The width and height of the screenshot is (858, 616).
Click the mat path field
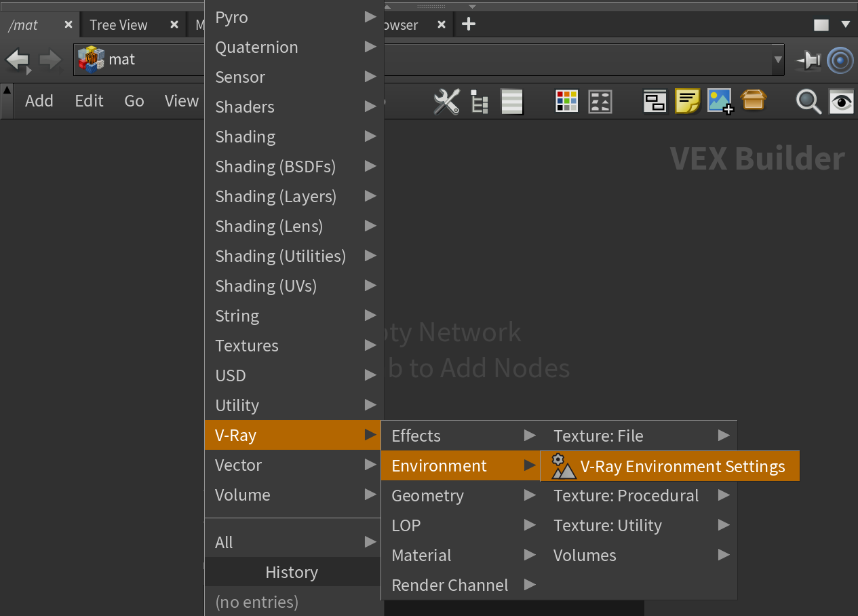(x=429, y=60)
